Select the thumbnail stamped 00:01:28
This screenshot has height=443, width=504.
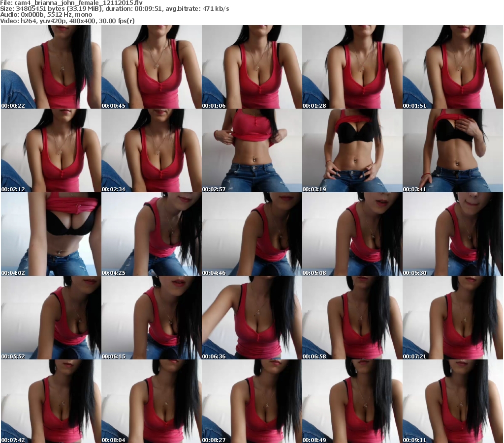point(352,67)
